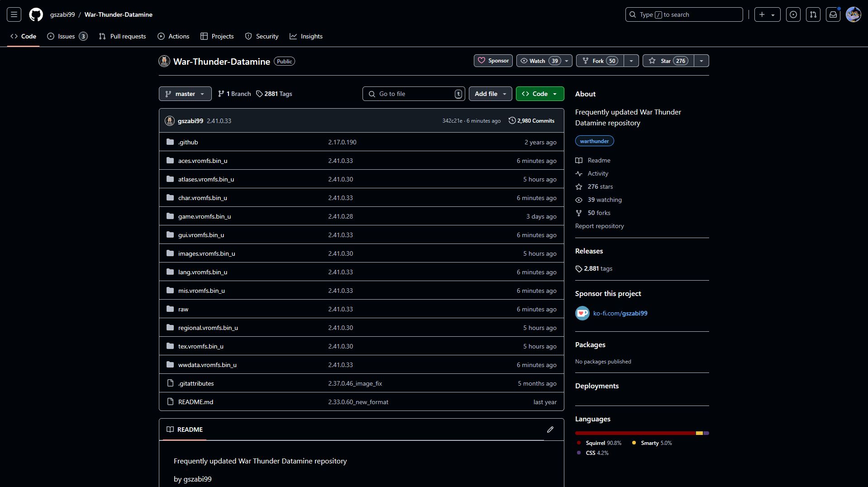868x487 pixels.
Task: Click the GitHub logo home icon
Action: tap(36, 14)
